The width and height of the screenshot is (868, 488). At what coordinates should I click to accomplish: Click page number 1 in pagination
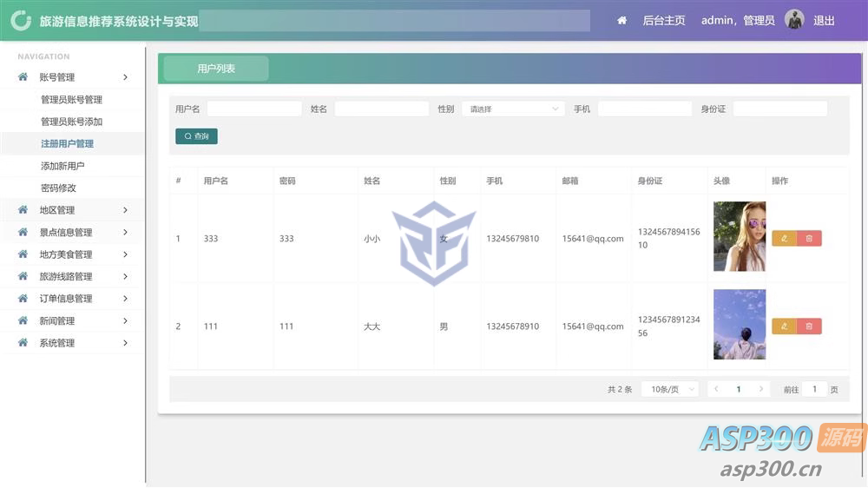[739, 389]
